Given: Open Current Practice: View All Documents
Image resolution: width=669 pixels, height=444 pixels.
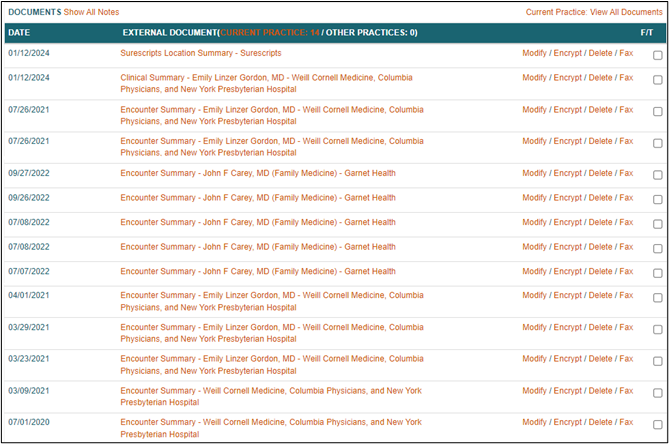Looking at the screenshot, I should tap(594, 12).
